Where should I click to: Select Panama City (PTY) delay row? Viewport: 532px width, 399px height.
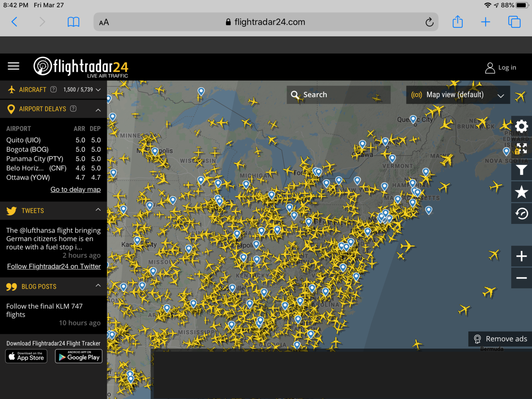pyautogui.click(x=53, y=159)
